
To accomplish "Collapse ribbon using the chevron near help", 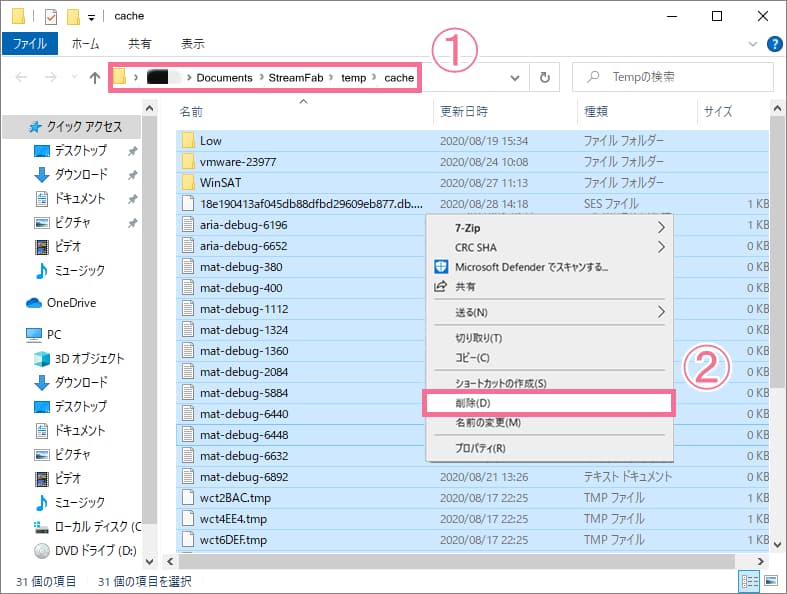I will (x=753, y=44).
